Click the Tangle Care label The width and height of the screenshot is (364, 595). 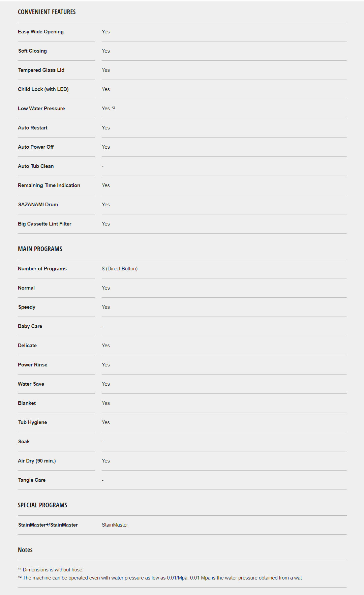pos(32,480)
